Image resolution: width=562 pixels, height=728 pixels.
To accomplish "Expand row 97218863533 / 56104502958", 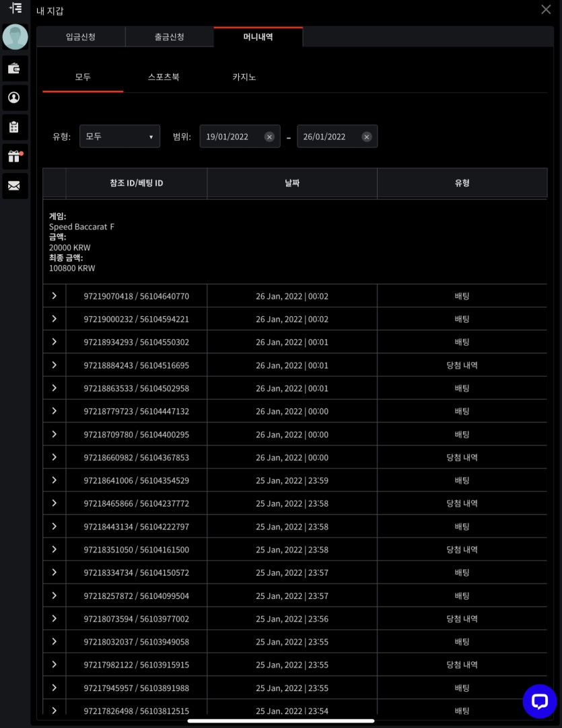I will coord(55,388).
